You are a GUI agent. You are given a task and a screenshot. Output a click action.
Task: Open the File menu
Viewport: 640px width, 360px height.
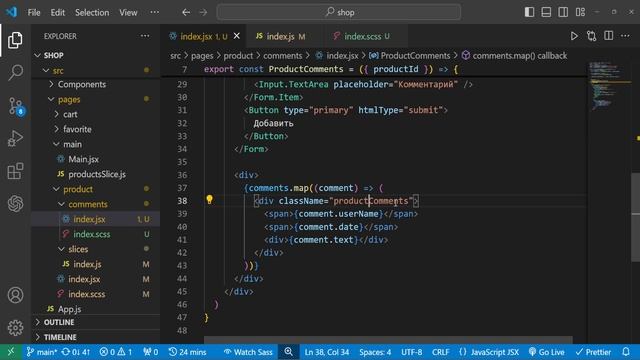[x=34, y=12]
